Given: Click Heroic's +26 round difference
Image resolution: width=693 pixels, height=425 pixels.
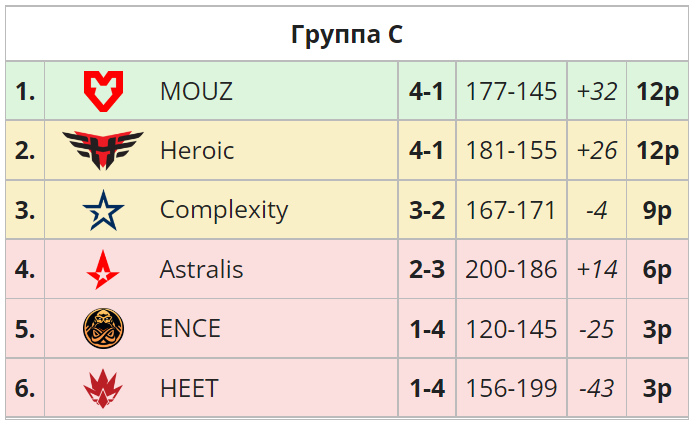Looking at the screenshot, I should (x=597, y=151).
